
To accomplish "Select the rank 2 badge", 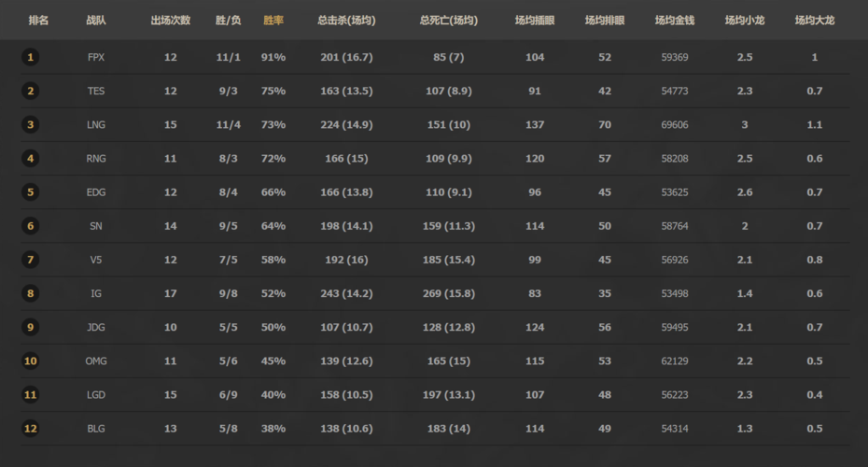I will pyautogui.click(x=31, y=91).
